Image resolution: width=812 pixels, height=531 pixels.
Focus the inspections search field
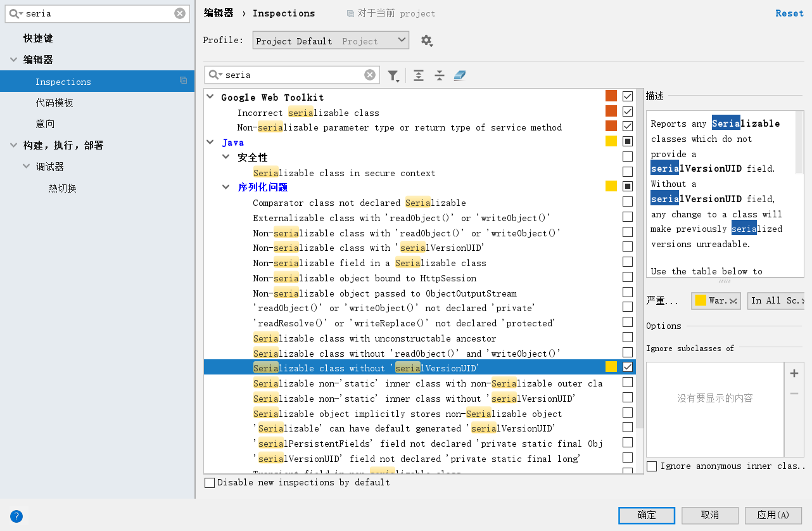click(293, 75)
